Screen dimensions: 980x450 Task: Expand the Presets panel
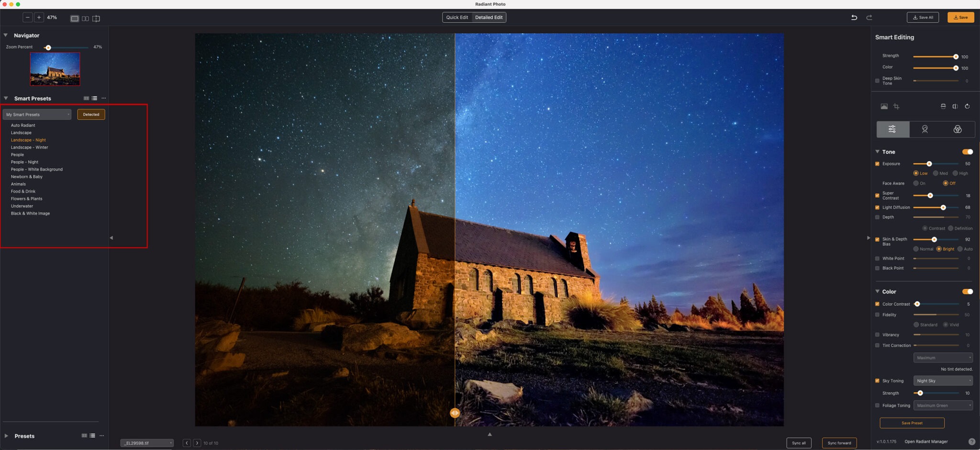point(6,436)
